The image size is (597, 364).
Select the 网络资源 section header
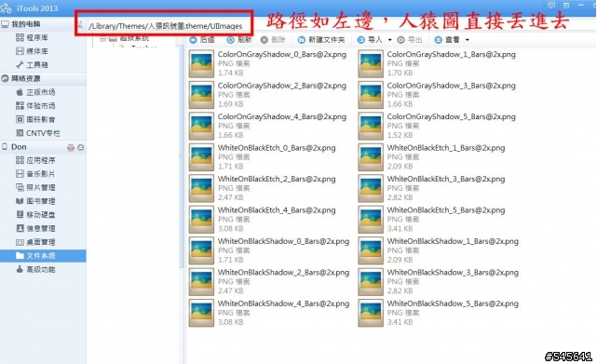point(43,78)
